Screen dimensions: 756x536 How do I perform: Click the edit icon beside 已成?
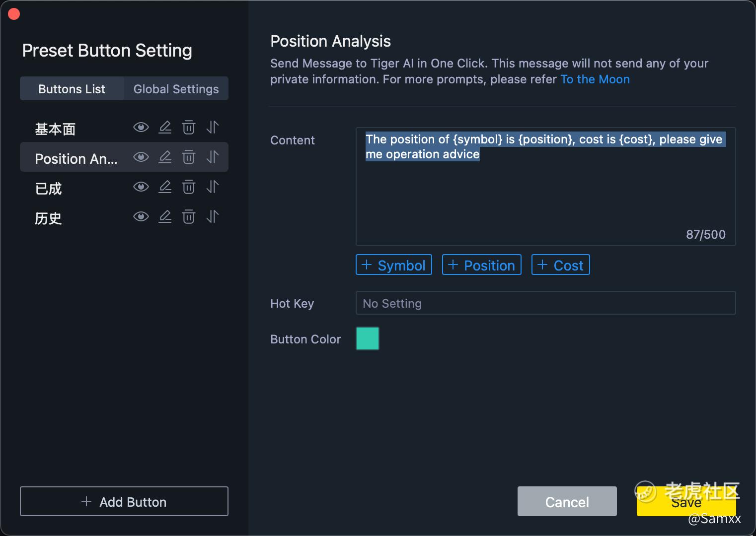pos(165,187)
